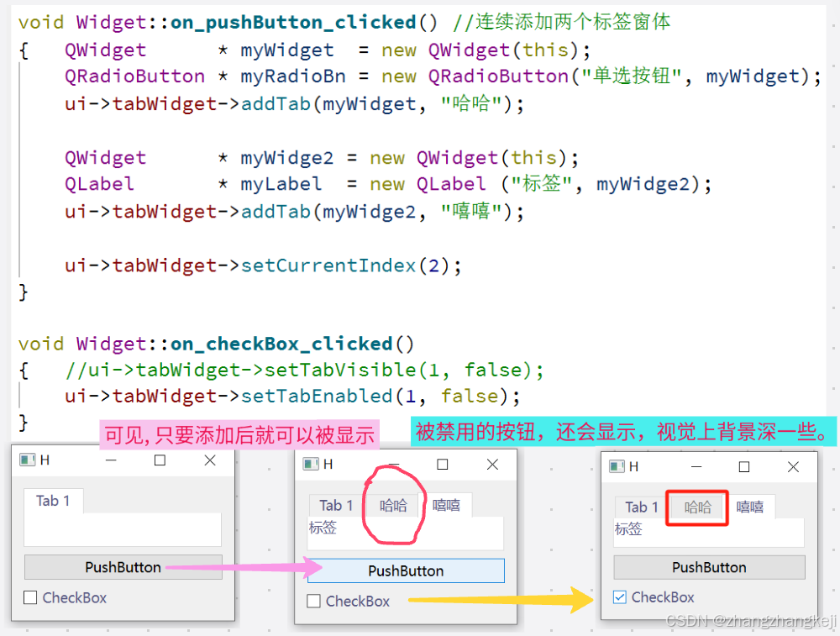840x636 pixels.
Task: Click on_checkBox_clicked function name in code
Action: click(281, 344)
